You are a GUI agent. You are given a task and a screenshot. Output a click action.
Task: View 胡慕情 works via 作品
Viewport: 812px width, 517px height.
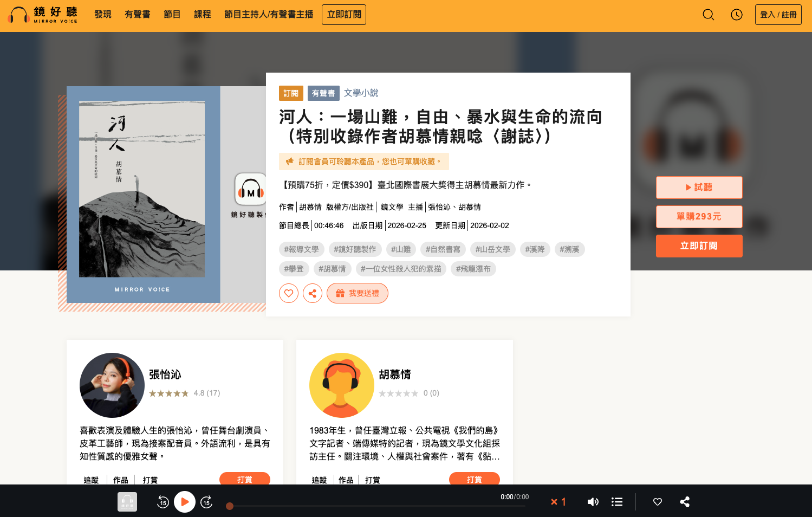pyautogui.click(x=346, y=480)
